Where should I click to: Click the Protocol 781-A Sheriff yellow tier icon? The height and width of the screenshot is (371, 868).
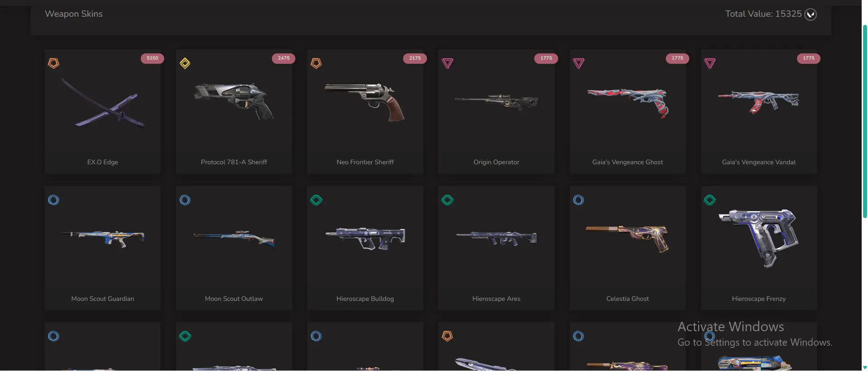coord(185,63)
